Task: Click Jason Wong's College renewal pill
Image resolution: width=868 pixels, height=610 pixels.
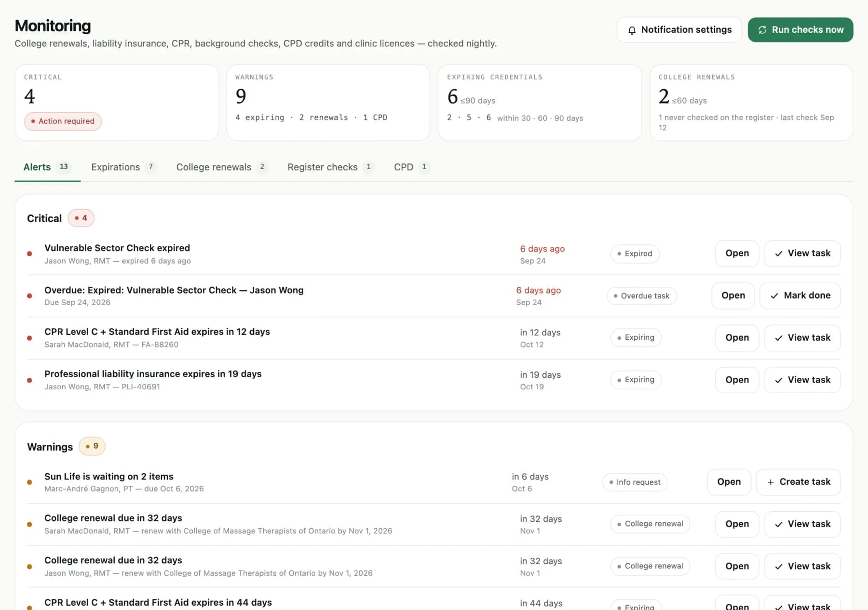Action: pyautogui.click(x=650, y=566)
